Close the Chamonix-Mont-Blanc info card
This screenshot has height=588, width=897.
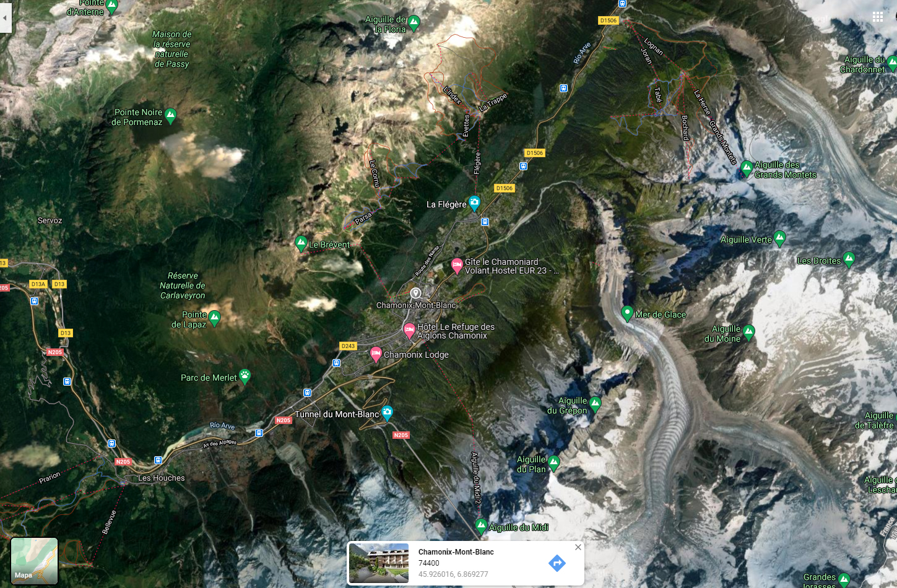(x=578, y=547)
